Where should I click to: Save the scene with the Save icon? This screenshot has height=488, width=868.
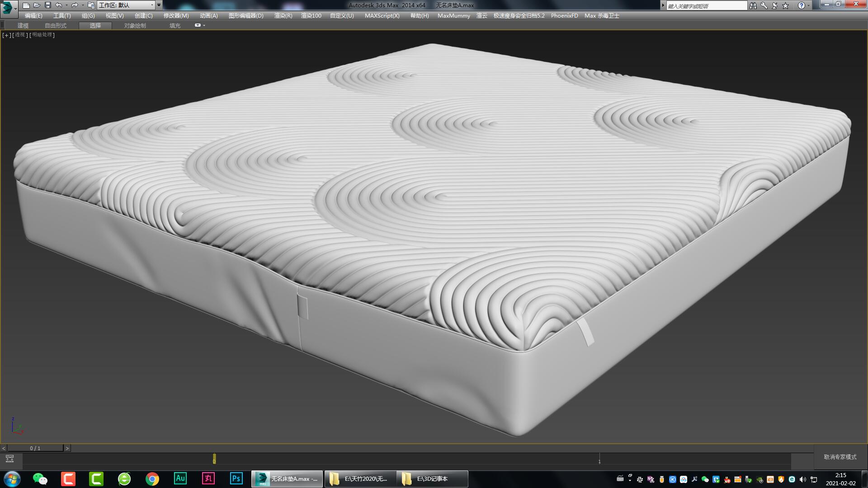[47, 5]
